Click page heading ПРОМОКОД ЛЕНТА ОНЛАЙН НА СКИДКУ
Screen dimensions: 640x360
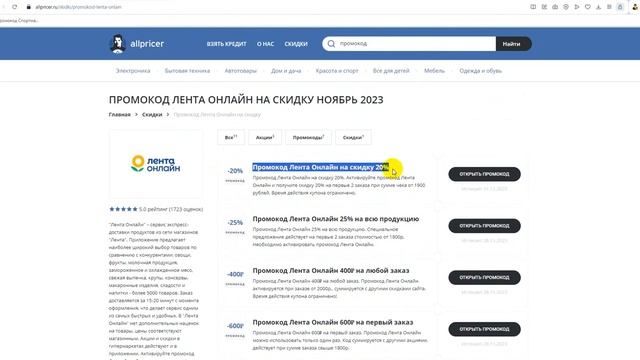click(x=246, y=100)
